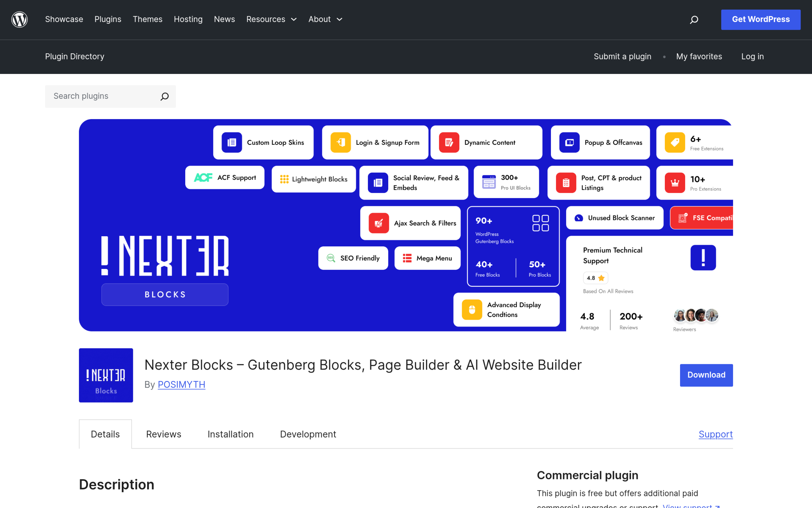This screenshot has width=812, height=508.
Task: Click the 6+ Free Extensions tag icon
Action: [x=675, y=143]
